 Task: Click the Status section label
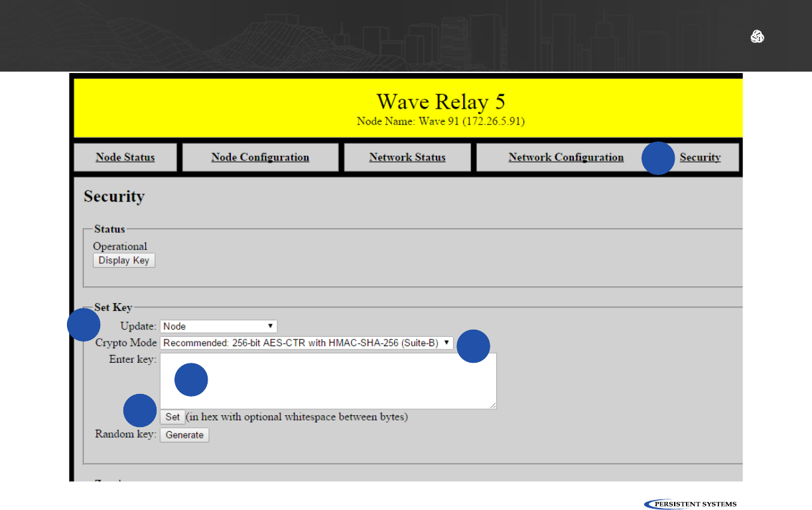109,229
